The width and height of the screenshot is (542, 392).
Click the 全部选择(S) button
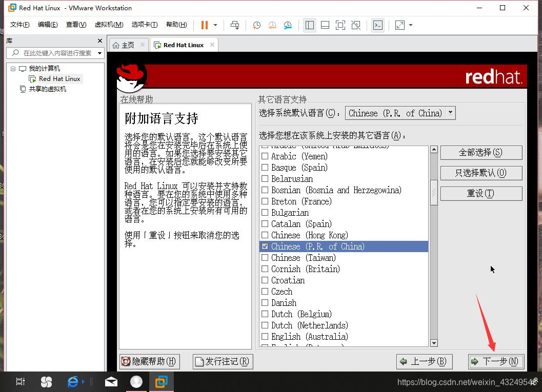click(x=481, y=153)
